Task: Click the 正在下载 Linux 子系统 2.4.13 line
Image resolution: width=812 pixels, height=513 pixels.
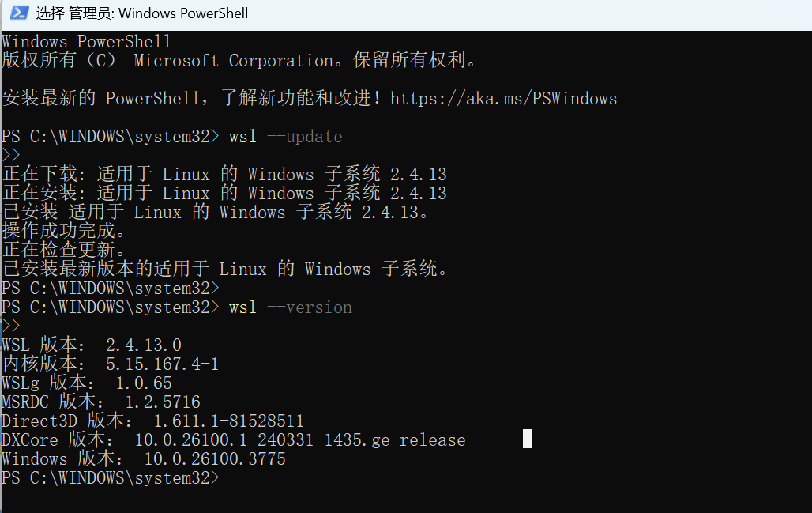Action: [x=224, y=174]
